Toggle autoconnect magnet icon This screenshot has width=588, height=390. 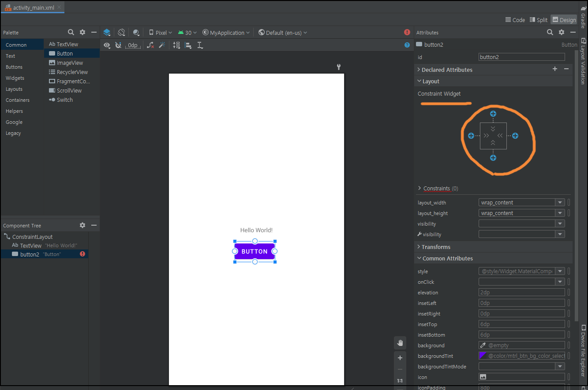tap(118, 45)
